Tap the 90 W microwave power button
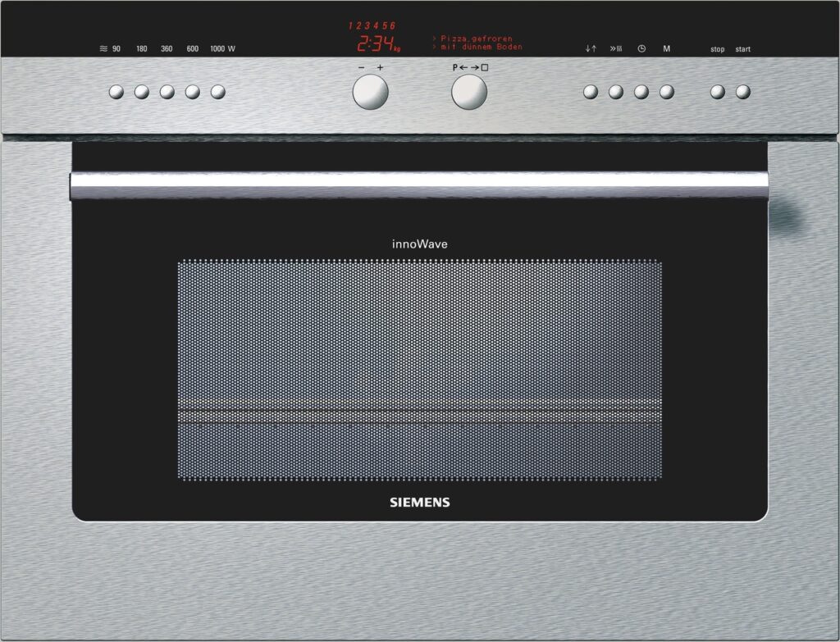 116,92
